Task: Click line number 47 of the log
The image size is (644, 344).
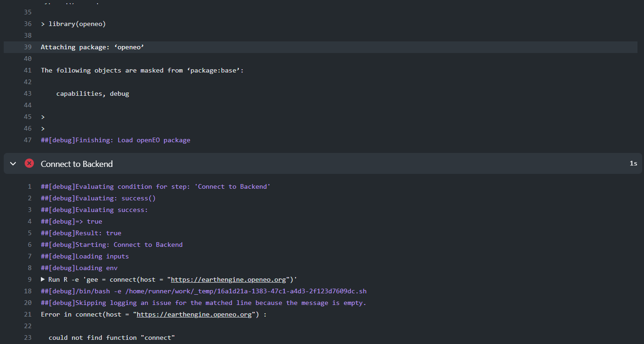Action: click(27, 140)
